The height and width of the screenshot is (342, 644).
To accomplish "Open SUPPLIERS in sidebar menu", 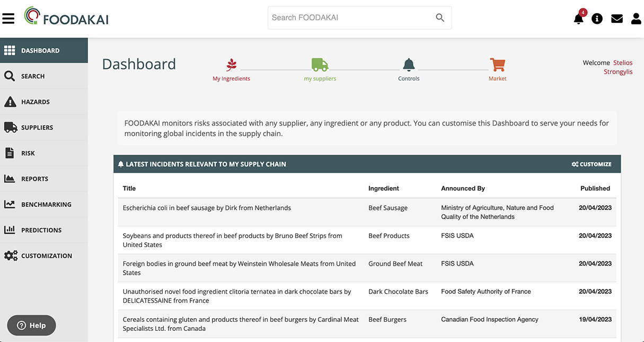I will coord(44,127).
